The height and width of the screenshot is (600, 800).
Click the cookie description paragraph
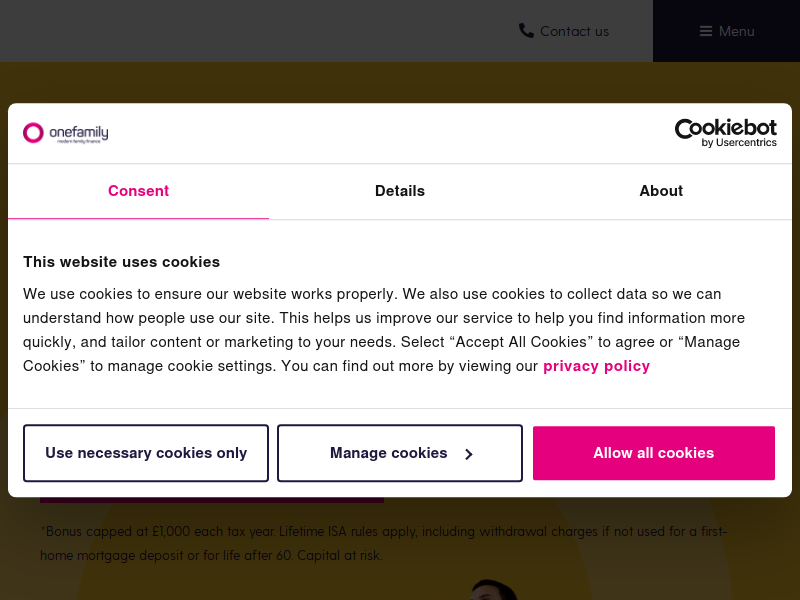click(386, 330)
